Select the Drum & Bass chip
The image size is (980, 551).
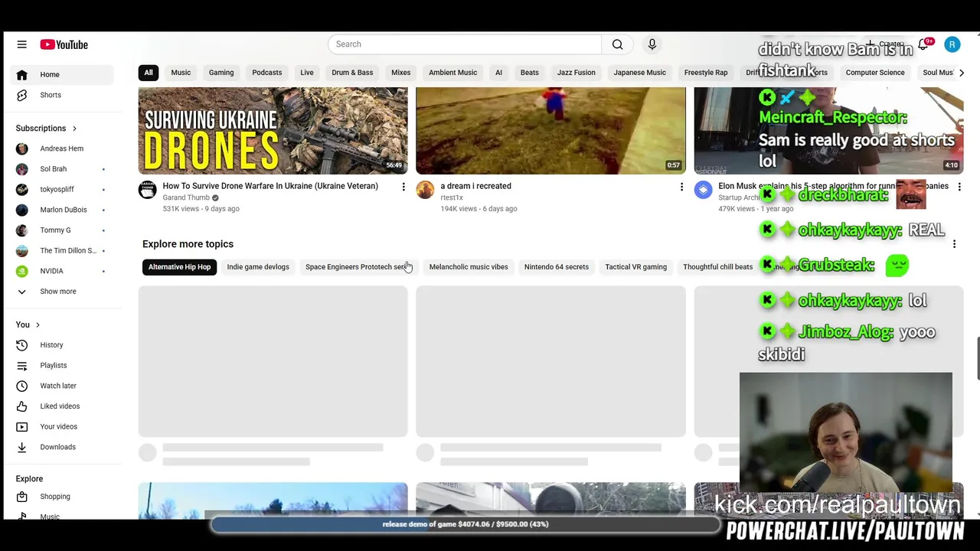point(352,73)
